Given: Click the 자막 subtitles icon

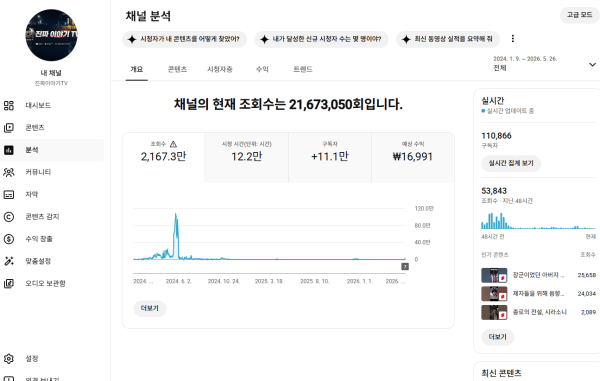Looking at the screenshot, I should [x=9, y=194].
